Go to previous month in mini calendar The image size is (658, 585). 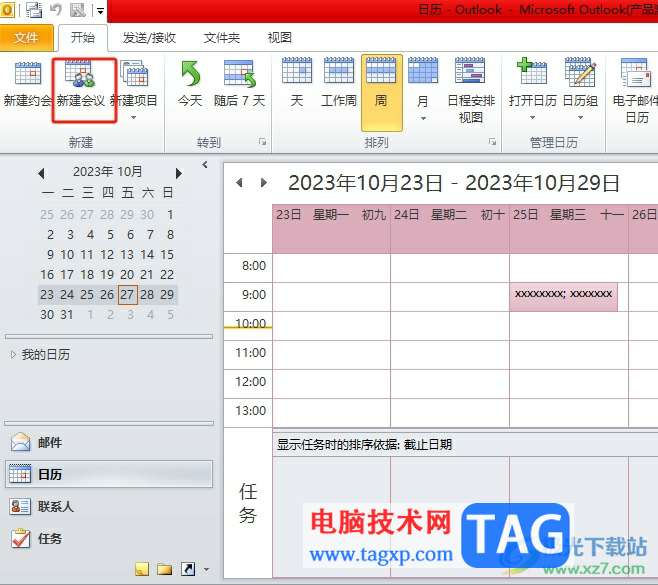pos(41,173)
